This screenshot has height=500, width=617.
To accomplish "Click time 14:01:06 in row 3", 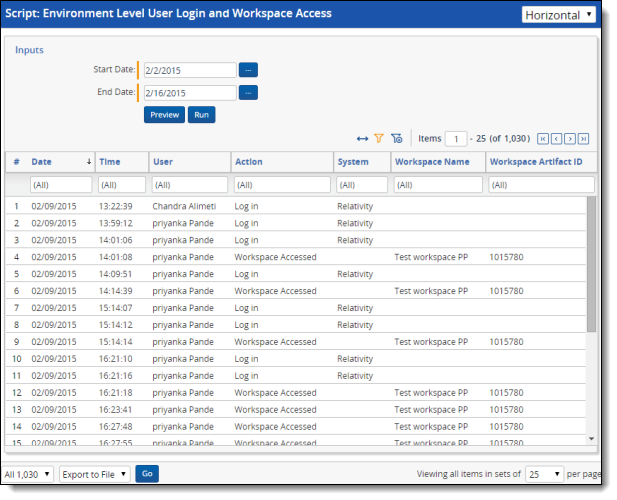I will [115, 240].
